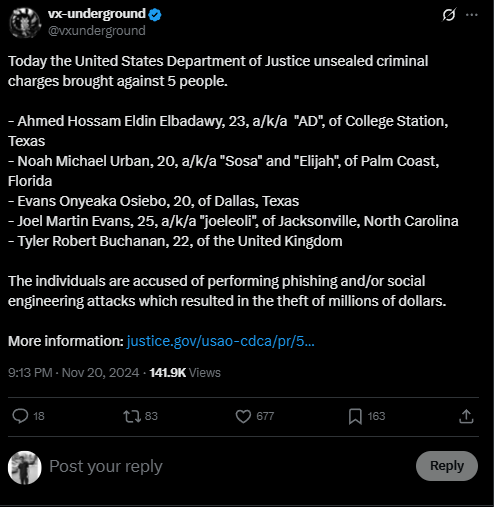The width and height of the screenshot is (494, 507).
Task: Click the reply speech bubble icon
Action: point(20,416)
